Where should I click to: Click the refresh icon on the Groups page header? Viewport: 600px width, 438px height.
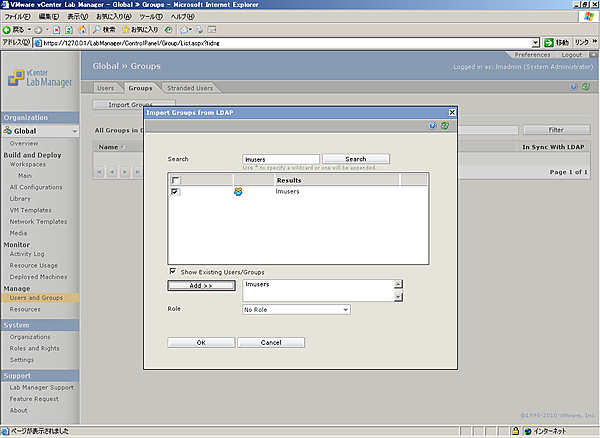(x=584, y=87)
